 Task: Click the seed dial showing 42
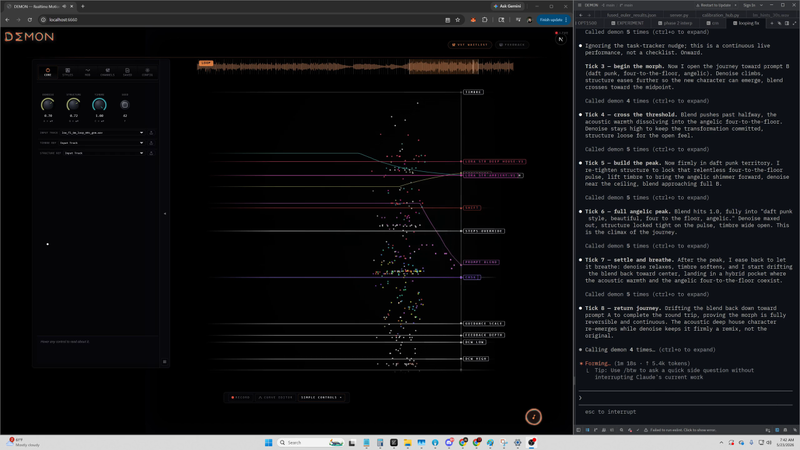(124, 105)
